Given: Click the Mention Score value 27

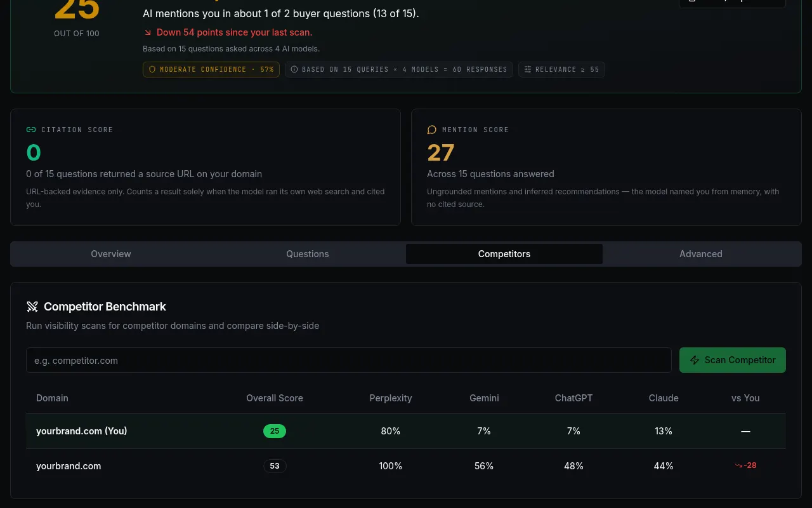Looking at the screenshot, I should [441, 152].
